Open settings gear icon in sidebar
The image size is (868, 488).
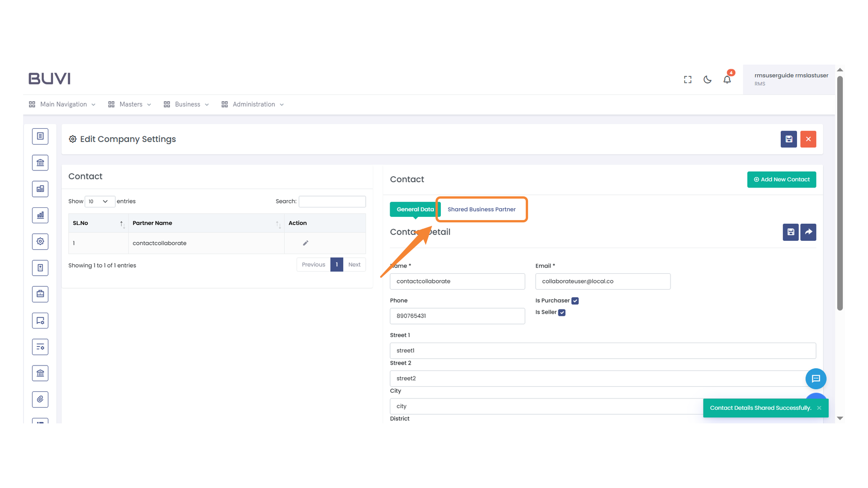(x=40, y=241)
